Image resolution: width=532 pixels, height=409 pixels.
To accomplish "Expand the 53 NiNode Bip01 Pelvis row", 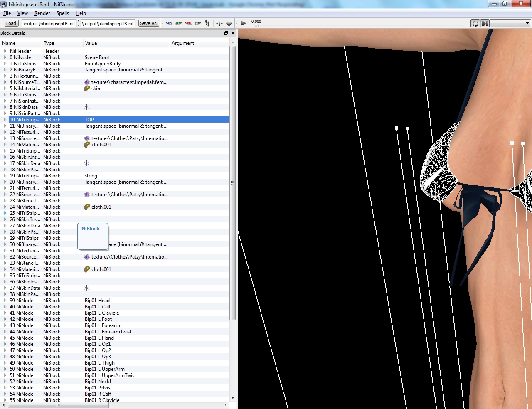I will tap(5, 388).
